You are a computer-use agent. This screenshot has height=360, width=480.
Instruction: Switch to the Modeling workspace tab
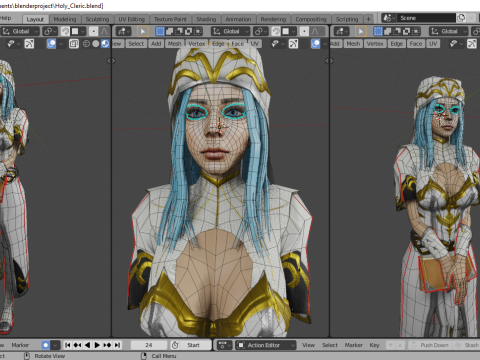tap(65, 19)
